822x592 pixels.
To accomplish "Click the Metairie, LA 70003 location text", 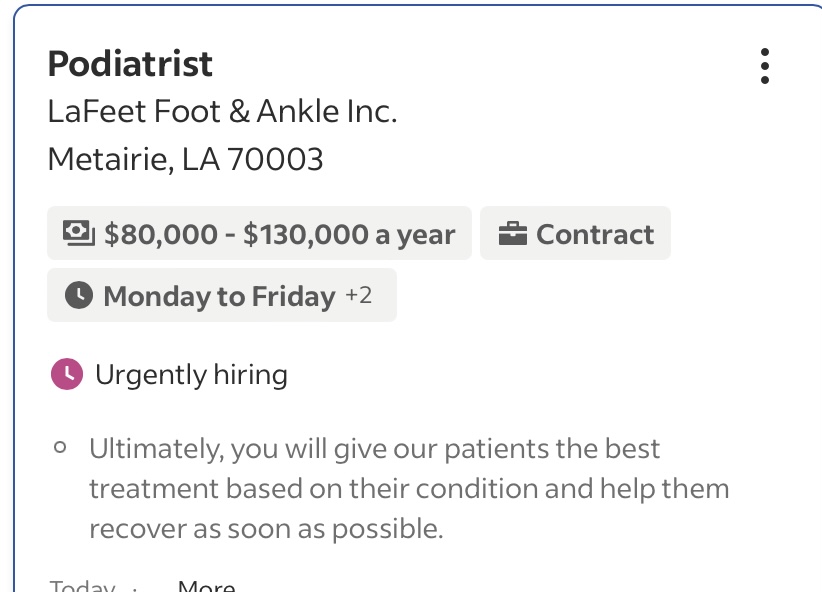I will [x=186, y=159].
